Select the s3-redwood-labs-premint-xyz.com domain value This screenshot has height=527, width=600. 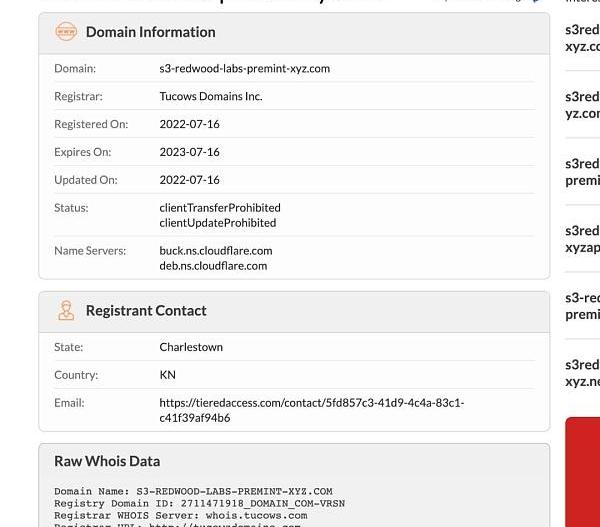click(x=244, y=69)
